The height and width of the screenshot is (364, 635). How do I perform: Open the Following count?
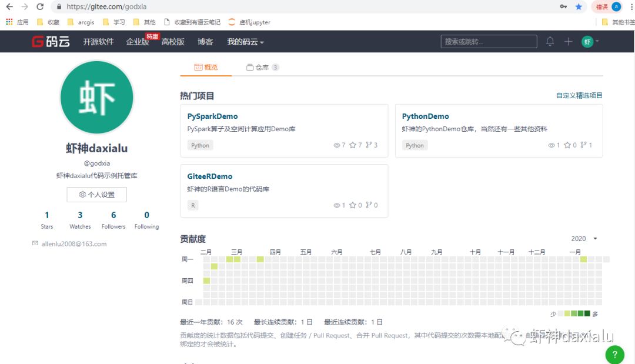pyautogui.click(x=146, y=220)
